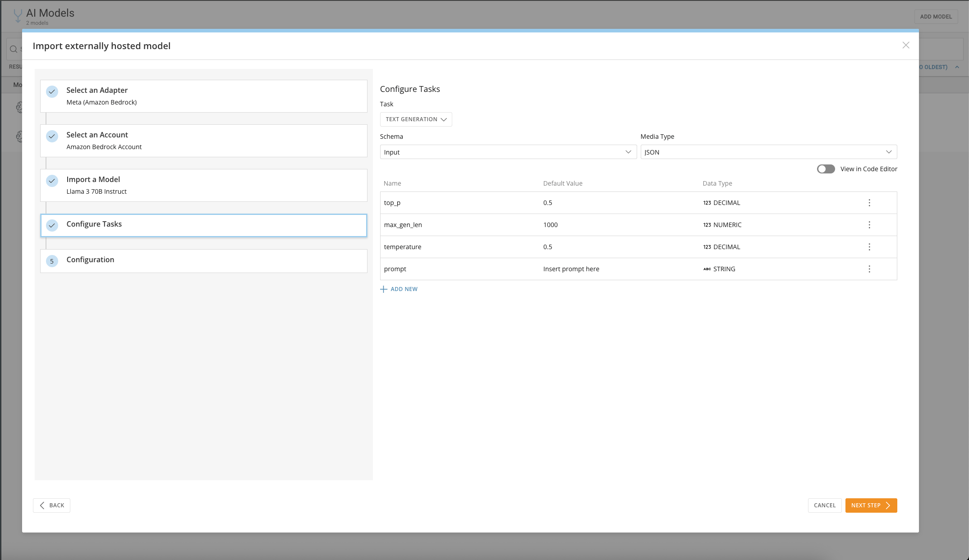Viewport: 969px width, 560px height.
Task: Click the Name column header
Action: pos(392,183)
